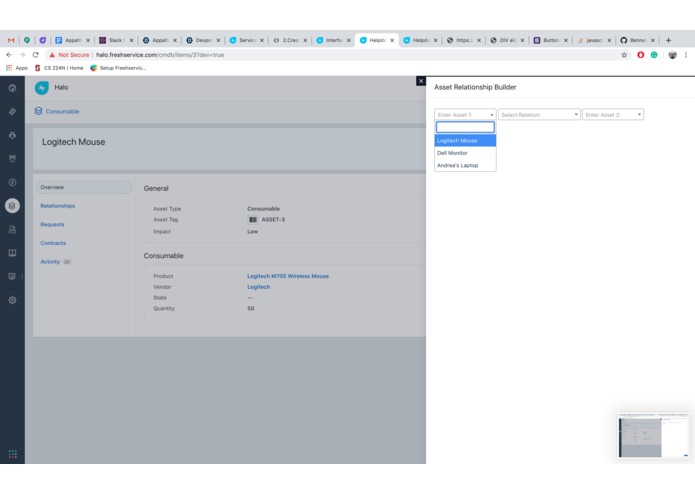Image resolution: width=695 pixels, height=494 pixels.
Task: Switch to the Relationships section
Action: tap(58, 206)
